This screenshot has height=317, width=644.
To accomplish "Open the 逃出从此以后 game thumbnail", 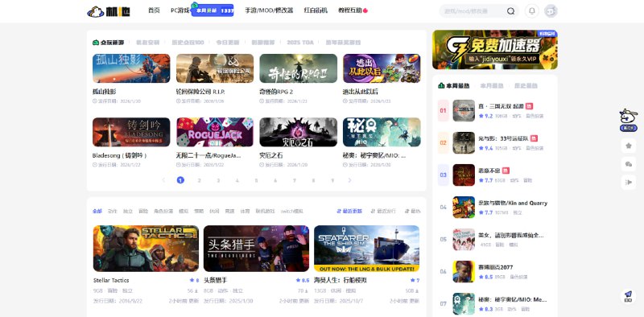I will pyautogui.click(x=382, y=68).
